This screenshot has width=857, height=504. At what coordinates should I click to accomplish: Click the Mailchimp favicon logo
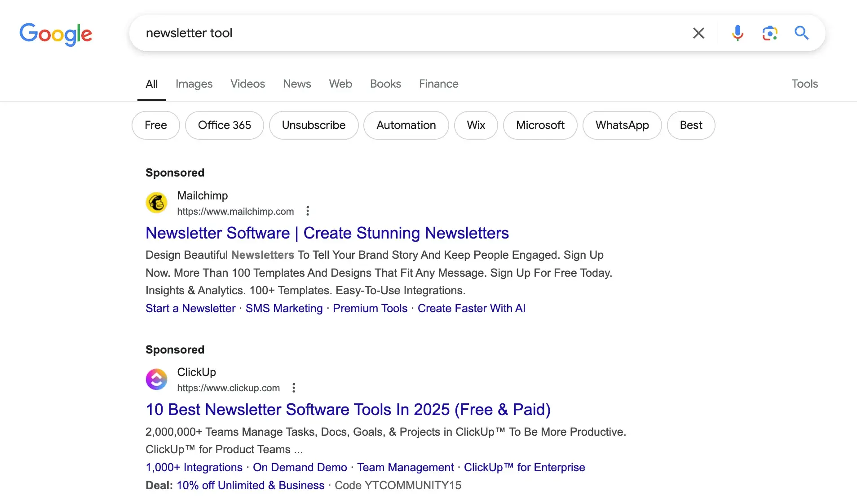[156, 203]
